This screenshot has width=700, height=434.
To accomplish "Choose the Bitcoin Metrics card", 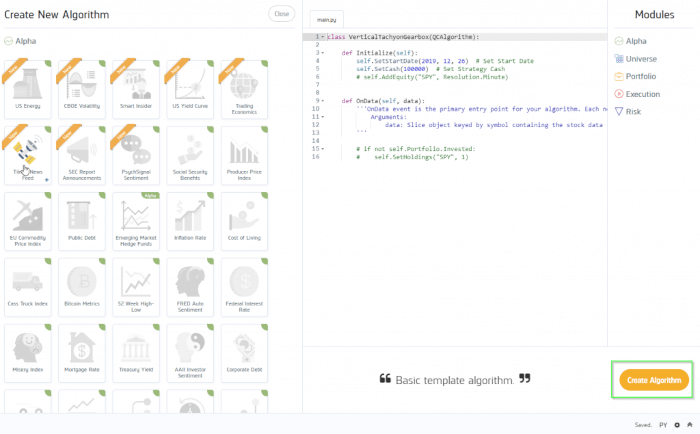I will pyautogui.click(x=82, y=287).
